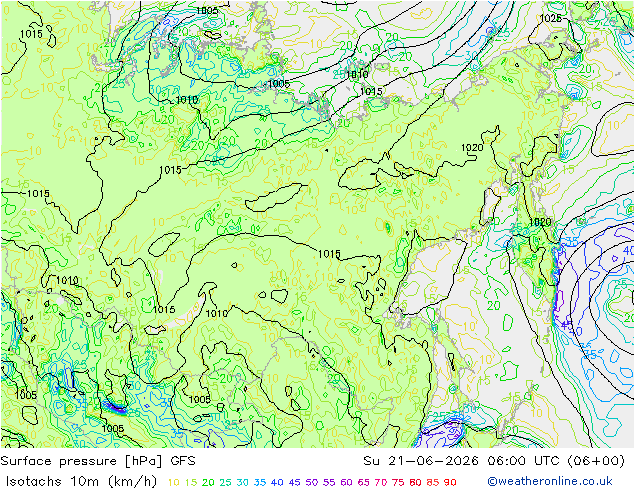Image resolution: width=634 pixels, height=490 pixels.
Task: Click the "85" value in the isotach legend
Action: coord(432,482)
